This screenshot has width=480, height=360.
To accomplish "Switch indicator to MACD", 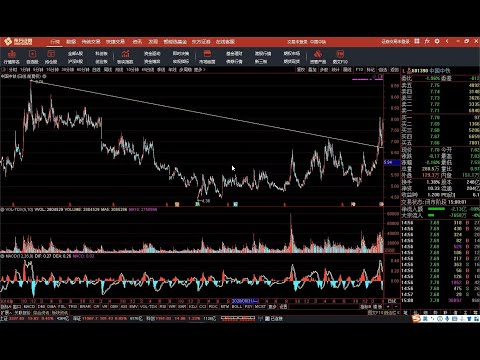I will point(29,306).
